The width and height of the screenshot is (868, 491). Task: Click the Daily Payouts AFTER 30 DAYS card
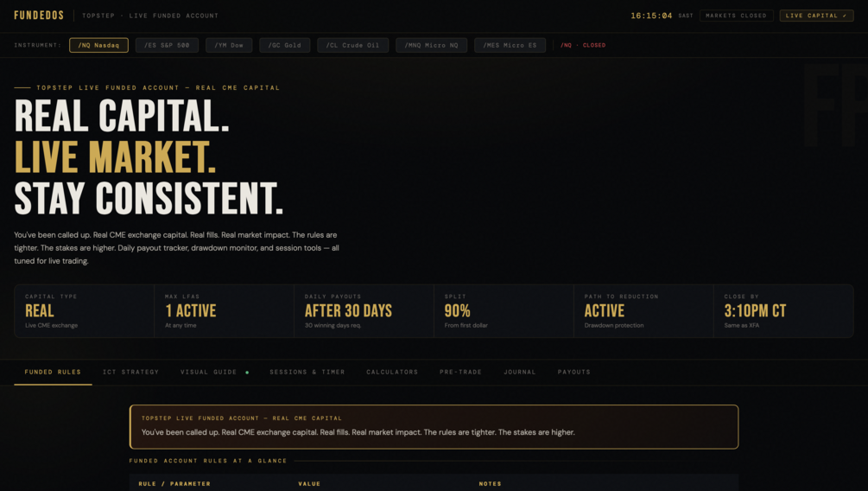tap(364, 311)
